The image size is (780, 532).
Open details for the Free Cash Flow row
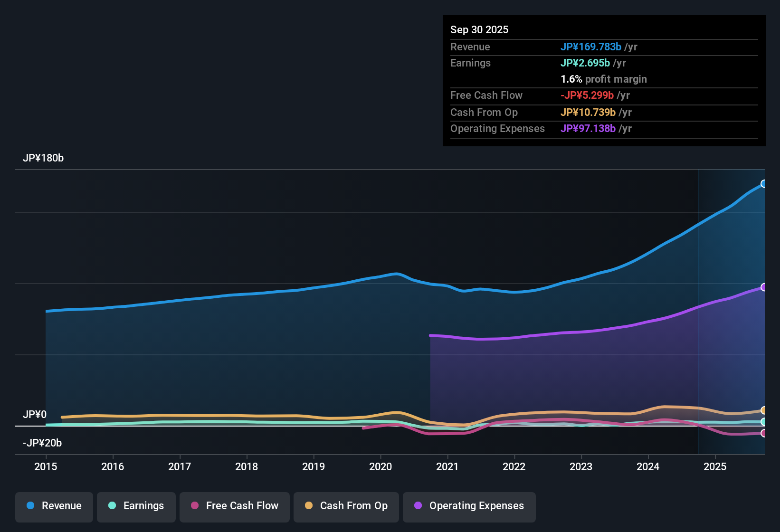tap(486, 95)
